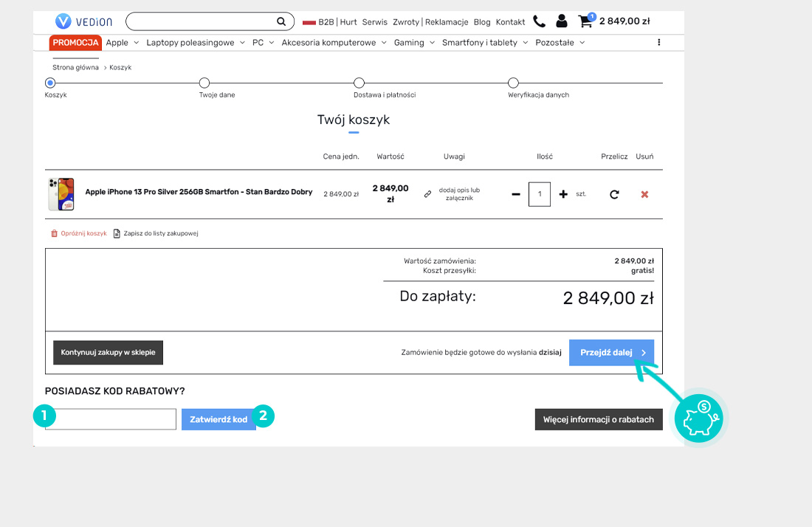Click dodaj opis lub załącznik link

(459, 194)
